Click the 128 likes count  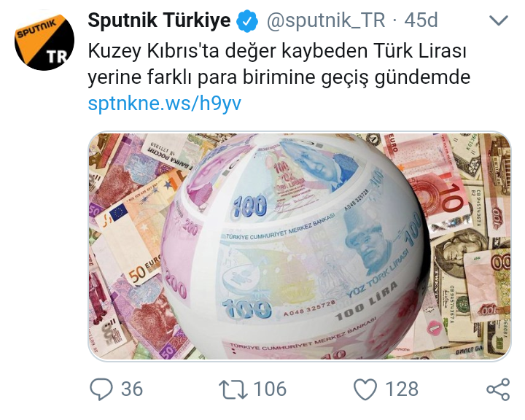click(402, 389)
